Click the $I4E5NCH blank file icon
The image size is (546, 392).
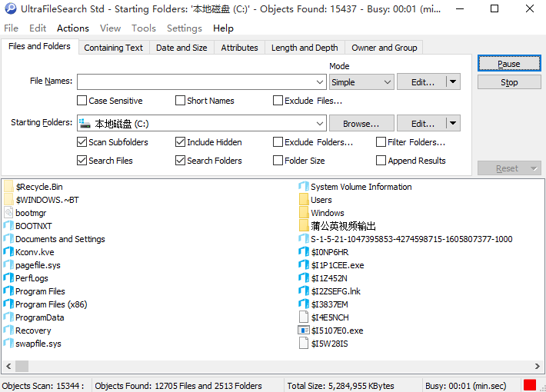click(304, 317)
